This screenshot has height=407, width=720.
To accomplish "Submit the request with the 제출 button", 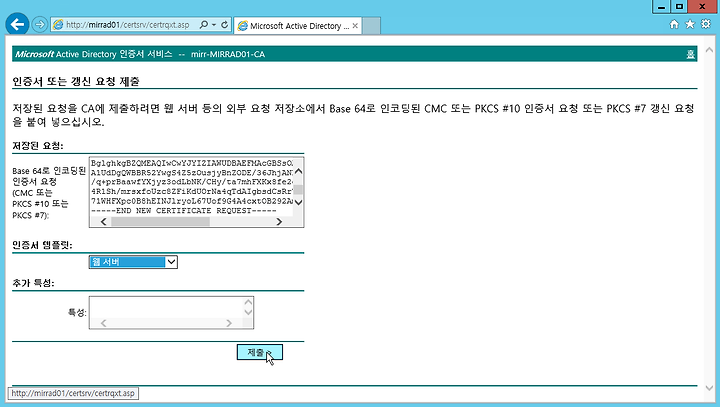I will point(259,352).
